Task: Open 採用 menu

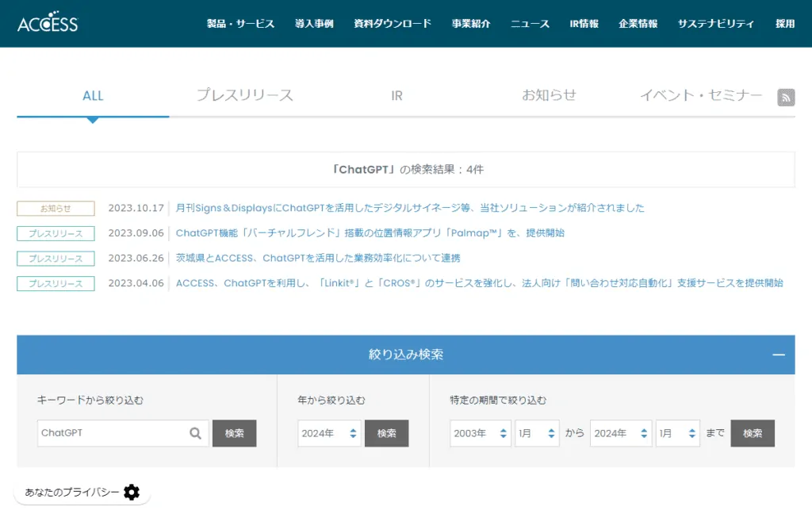Action: click(784, 24)
